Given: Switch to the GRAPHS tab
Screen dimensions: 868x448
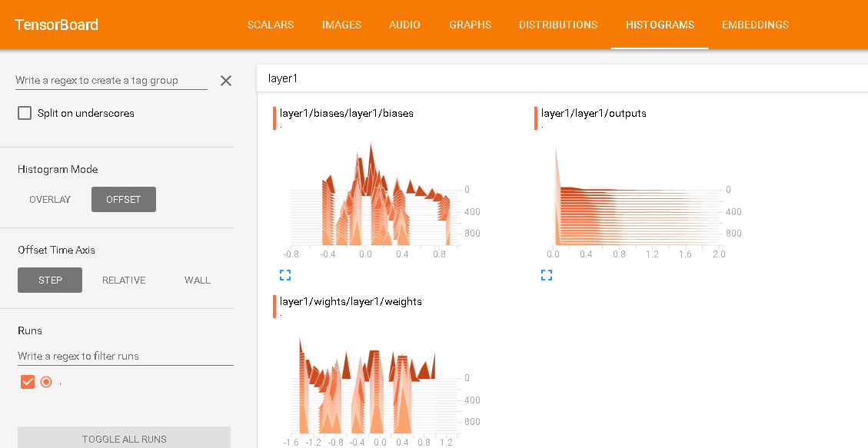Looking at the screenshot, I should (x=470, y=25).
